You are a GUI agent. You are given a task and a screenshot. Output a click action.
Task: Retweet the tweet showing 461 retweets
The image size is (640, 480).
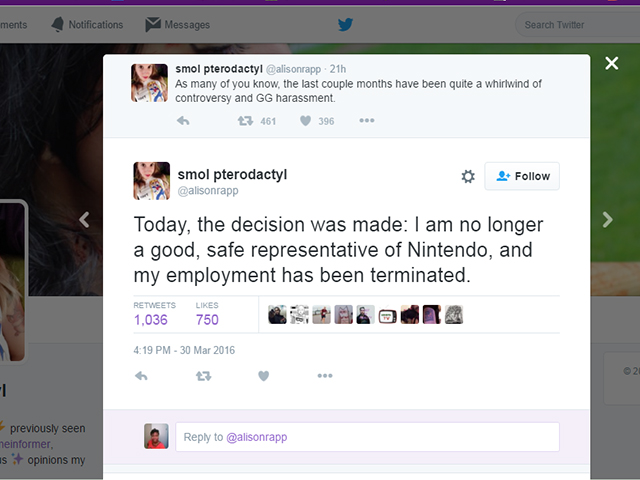point(245,121)
